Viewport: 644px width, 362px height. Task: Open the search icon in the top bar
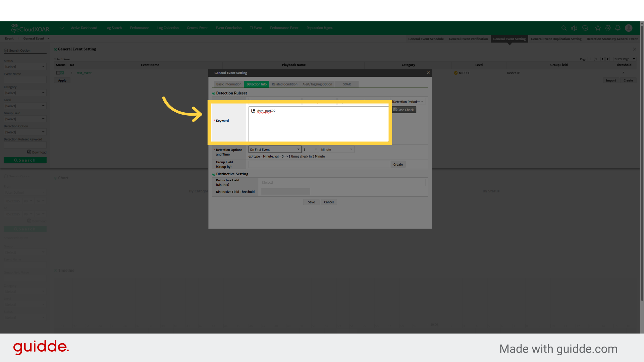pos(564,28)
